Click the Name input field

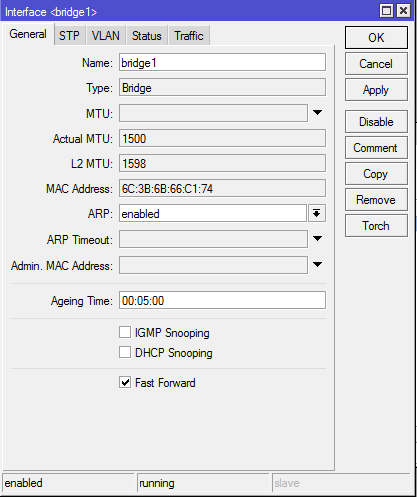click(222, 62)
